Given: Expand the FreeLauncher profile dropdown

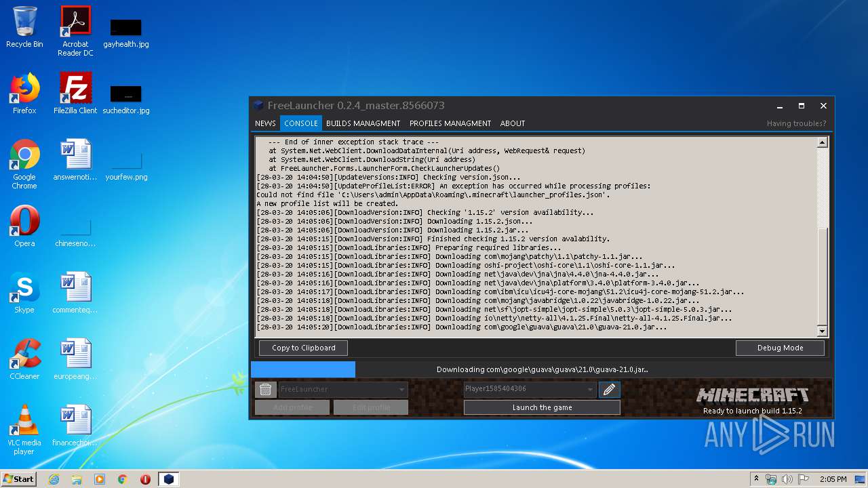Looking at the screenshot, I should pos(401,389).
